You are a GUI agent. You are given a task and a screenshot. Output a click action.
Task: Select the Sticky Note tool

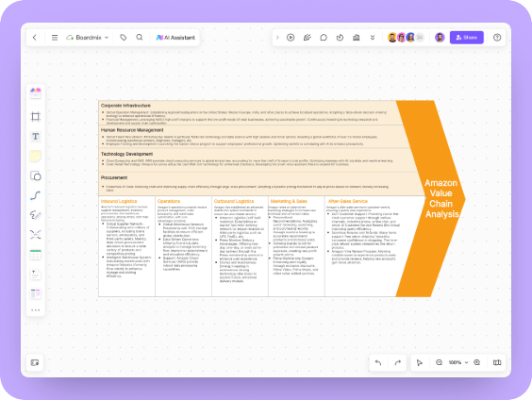(35, 156)
